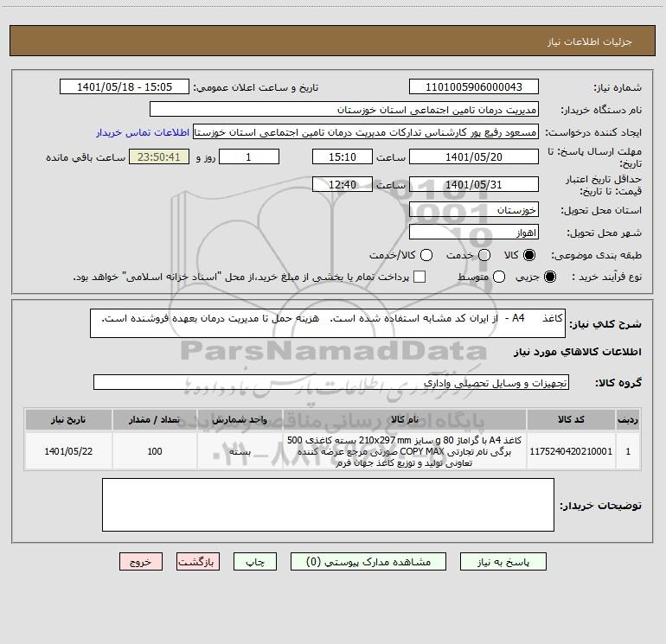The width and height of the screenshot is (666, 644).
Task: Click the quantity cell 100
Action: point(155,451)
